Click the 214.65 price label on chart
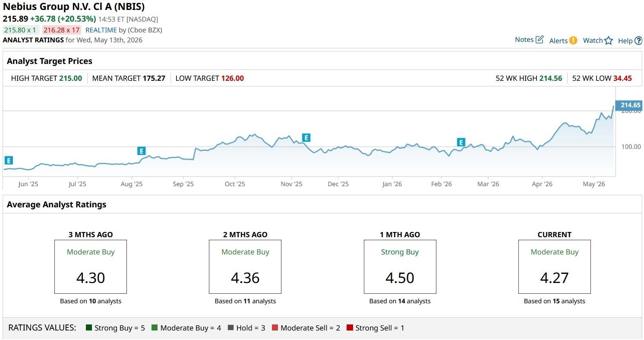This screenshot has height=340, width=644. tap(629, 105)
